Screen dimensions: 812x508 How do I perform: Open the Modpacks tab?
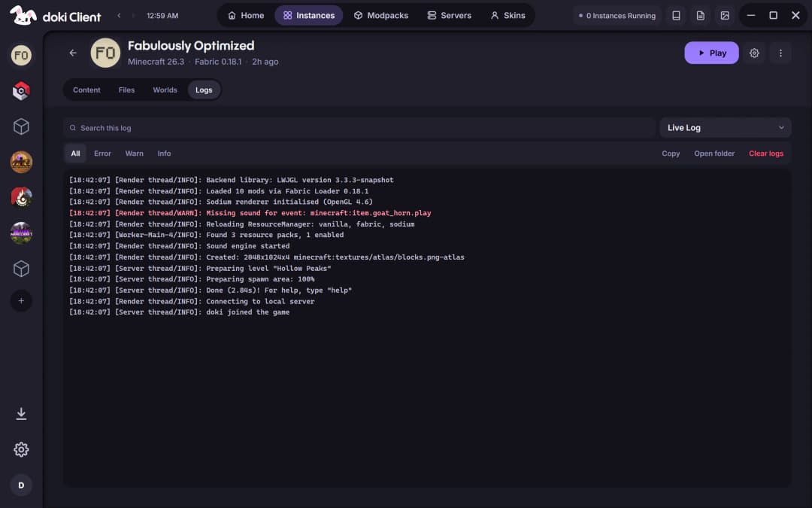click(x=381, y=16)
